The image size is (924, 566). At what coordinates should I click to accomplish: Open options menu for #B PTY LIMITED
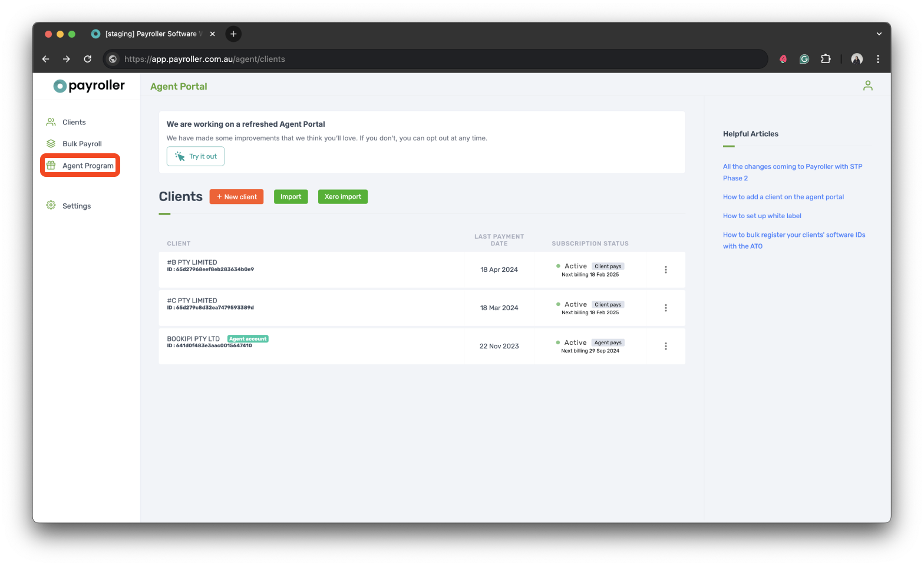point(666,269)
